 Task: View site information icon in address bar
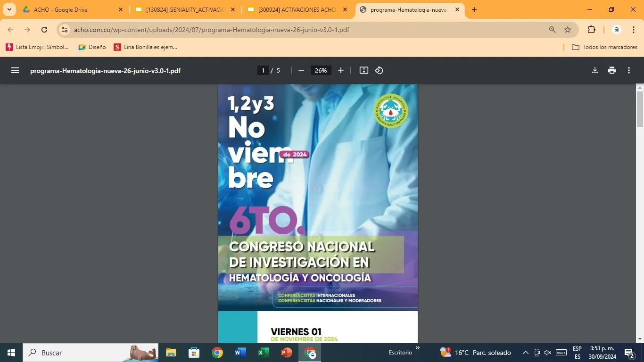65,30
